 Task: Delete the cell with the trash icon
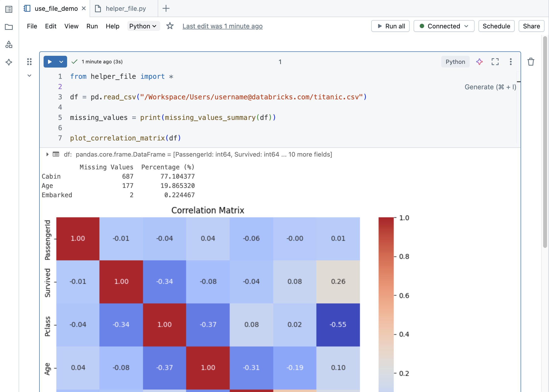pyautogui.click(x=531, y=62)
